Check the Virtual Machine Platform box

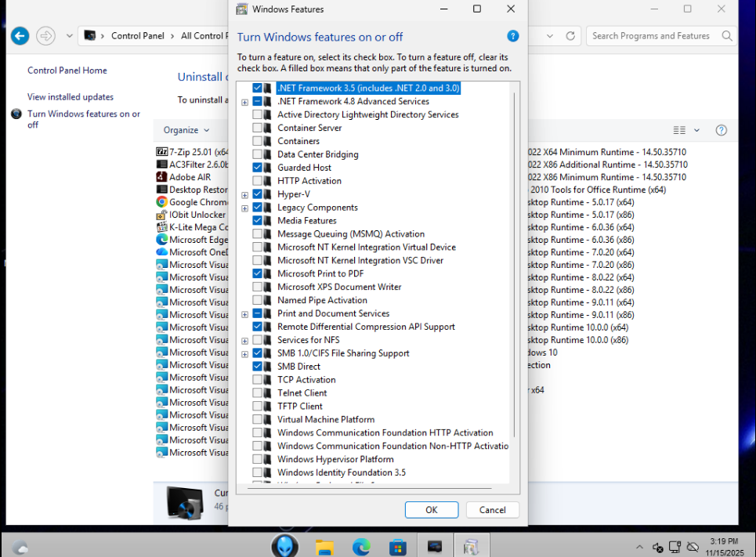(x=258, y=420)
